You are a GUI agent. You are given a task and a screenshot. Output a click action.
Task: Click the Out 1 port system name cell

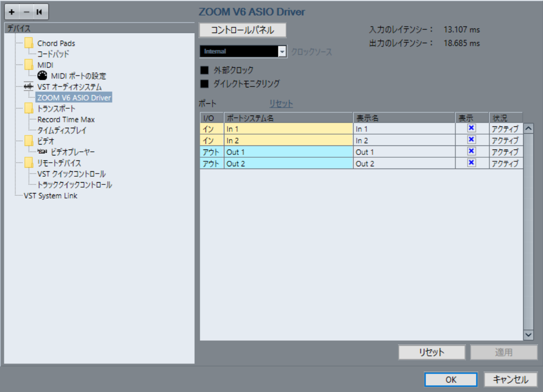pyautogui.click(x=288, y=152)
